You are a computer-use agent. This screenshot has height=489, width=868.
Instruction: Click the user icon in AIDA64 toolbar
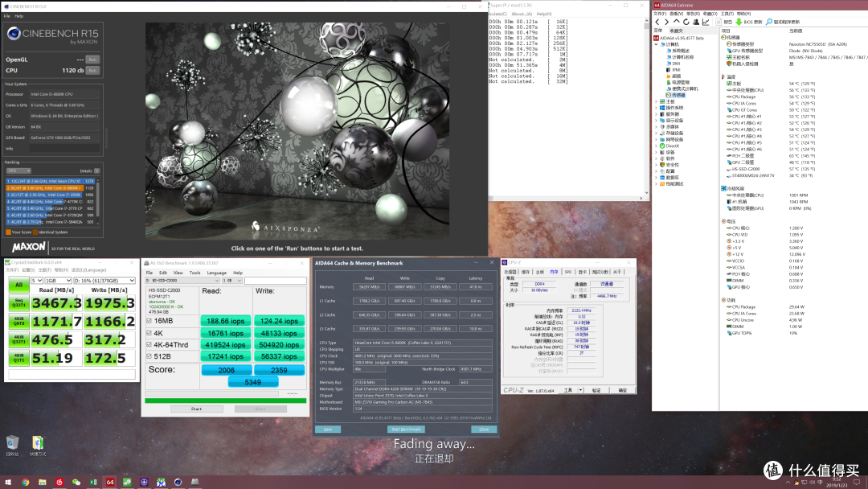point(696,23)
